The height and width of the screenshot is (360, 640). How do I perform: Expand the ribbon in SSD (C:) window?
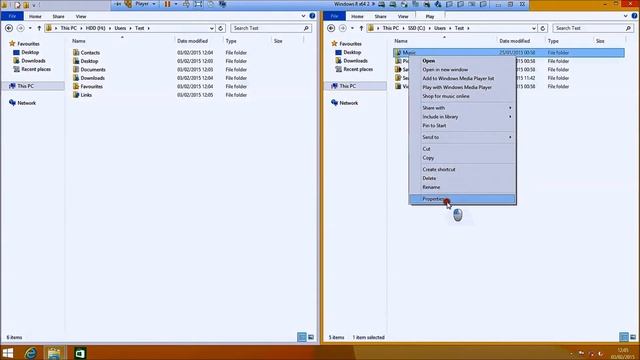coord(625,16)
